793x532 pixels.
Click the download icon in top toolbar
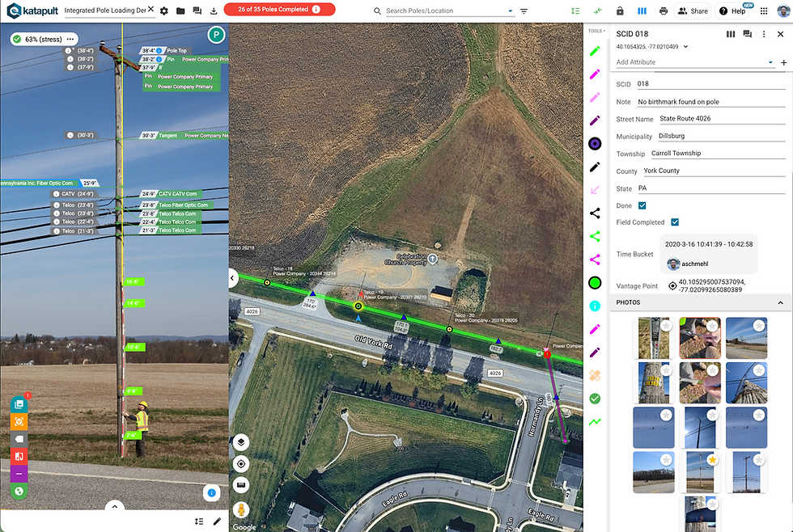pos(214,11)
